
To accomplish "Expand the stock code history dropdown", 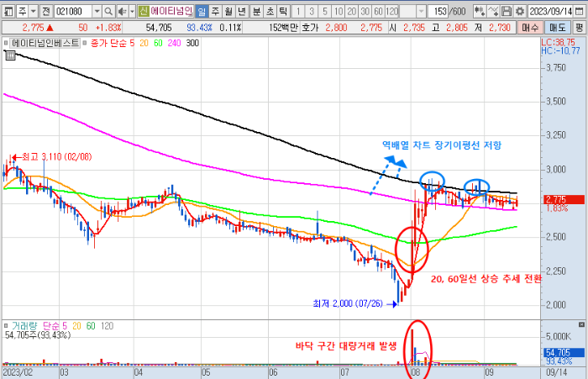I will 97,12.
